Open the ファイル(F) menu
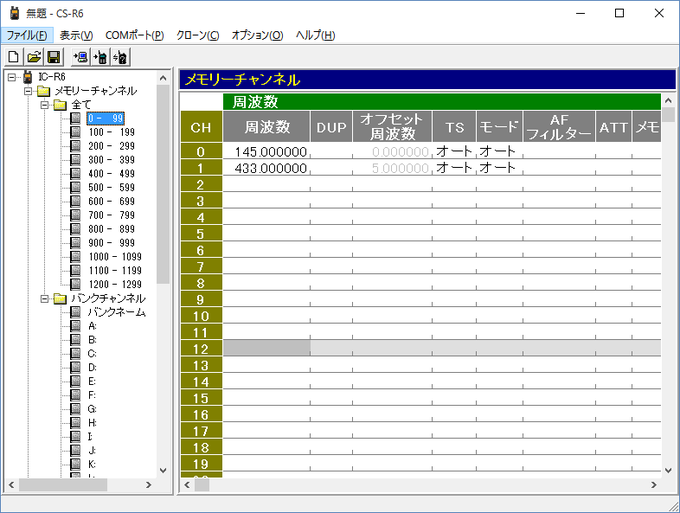 [x=27, y=35]
